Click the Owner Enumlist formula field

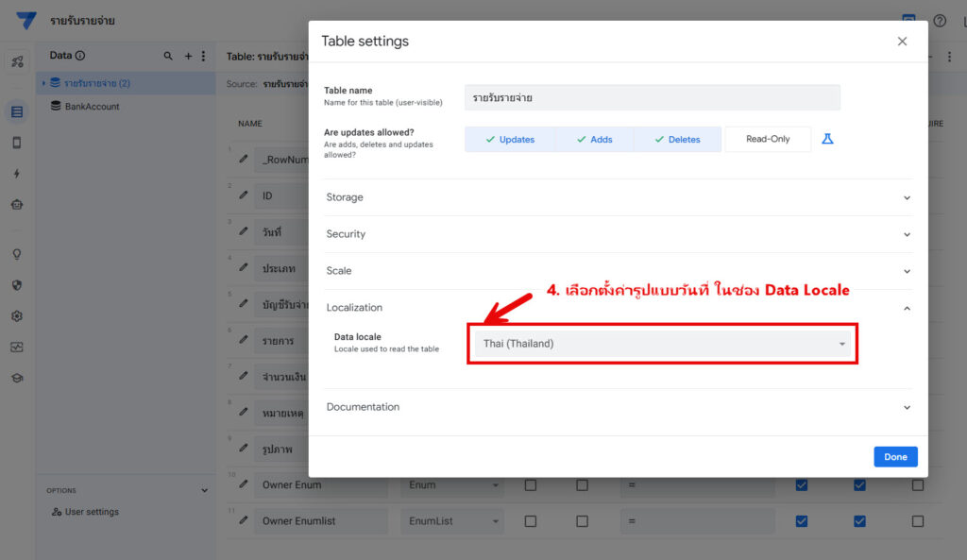pos(698,521)
